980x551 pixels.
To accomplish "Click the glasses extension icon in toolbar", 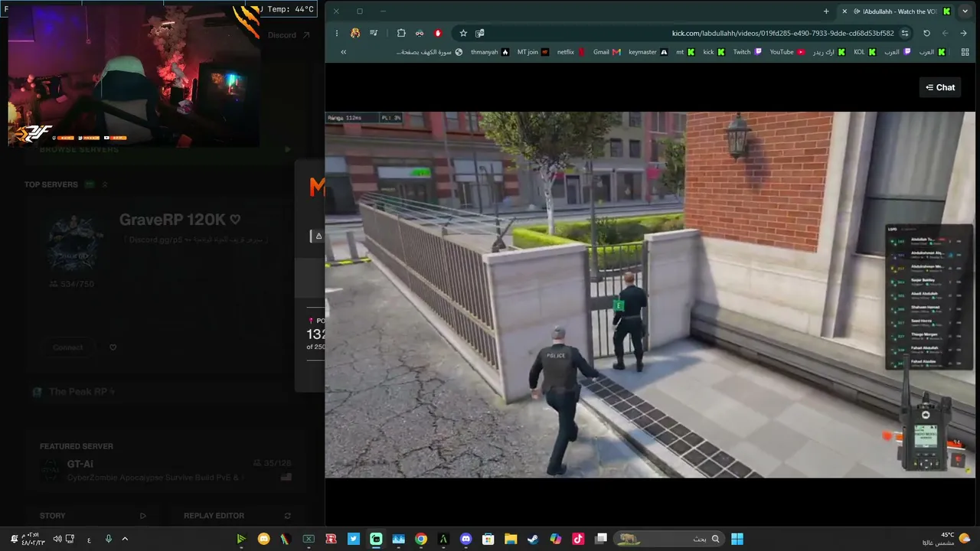I will (x=420, y=33).
